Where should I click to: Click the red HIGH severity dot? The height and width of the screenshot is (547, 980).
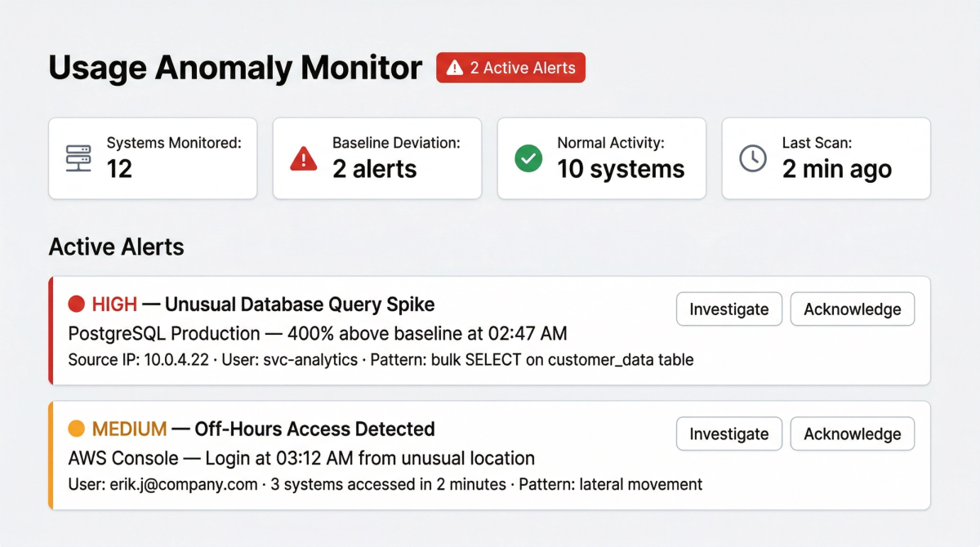pyautogui.click(x=76, y=304)
